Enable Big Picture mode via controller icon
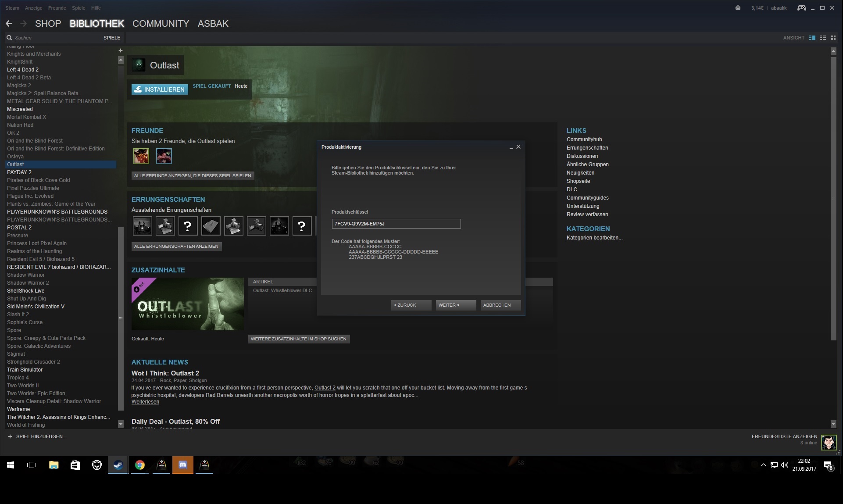Viewport: 843px width, 504px height. pos(801,8)
